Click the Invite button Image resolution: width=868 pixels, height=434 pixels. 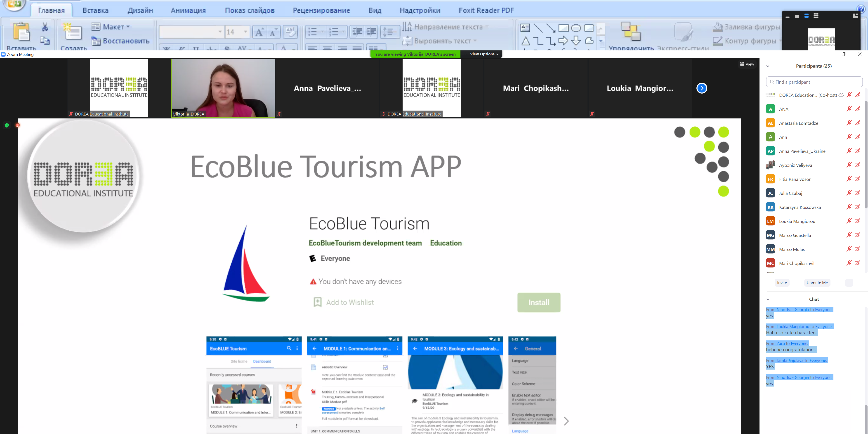pyautogui.click(x=782, y=282)
